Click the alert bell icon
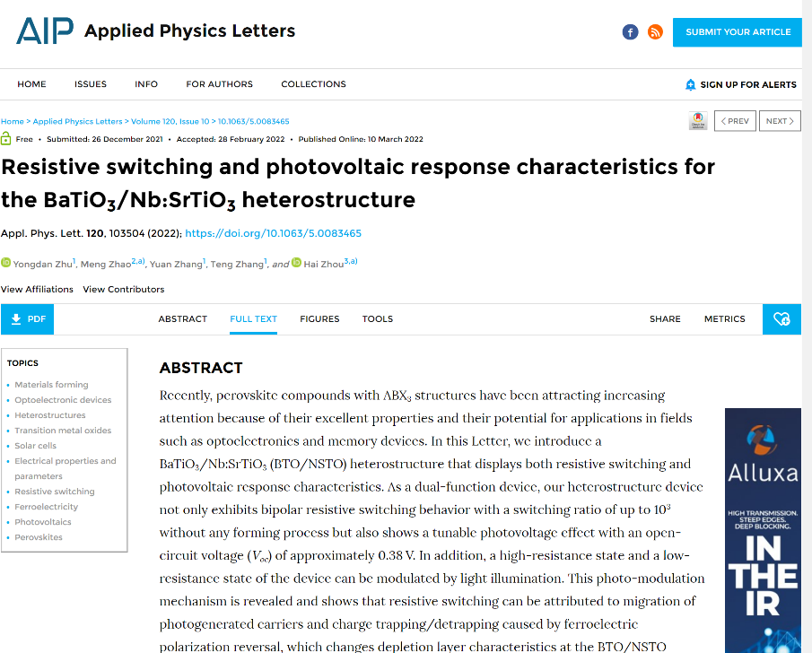This screenshot has height=653, width=812. (x=690, y=85)
